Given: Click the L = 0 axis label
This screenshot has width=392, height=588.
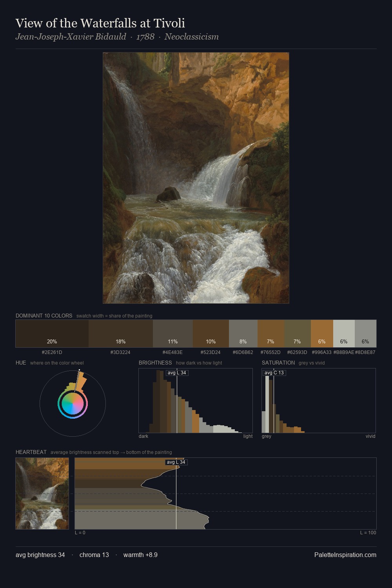Looking at the screenshot, I should pos(80,533).
